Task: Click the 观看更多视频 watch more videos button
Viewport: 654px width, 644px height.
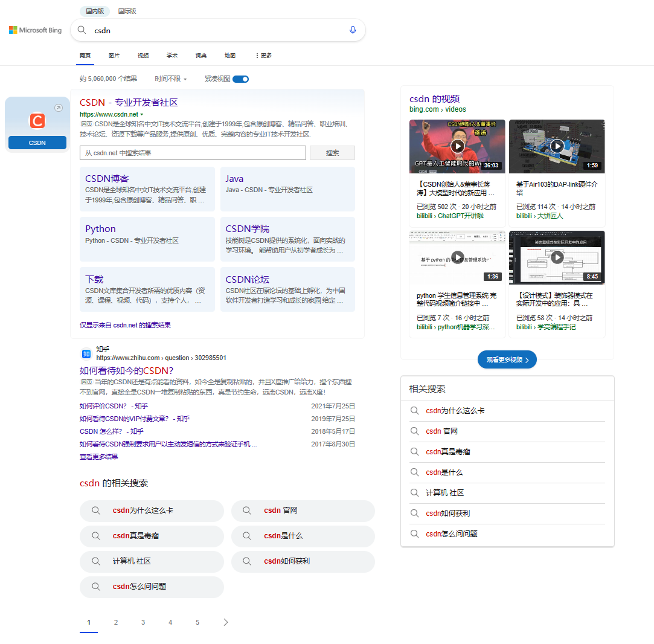Action: pyautogui.click(x=506, y=359)
